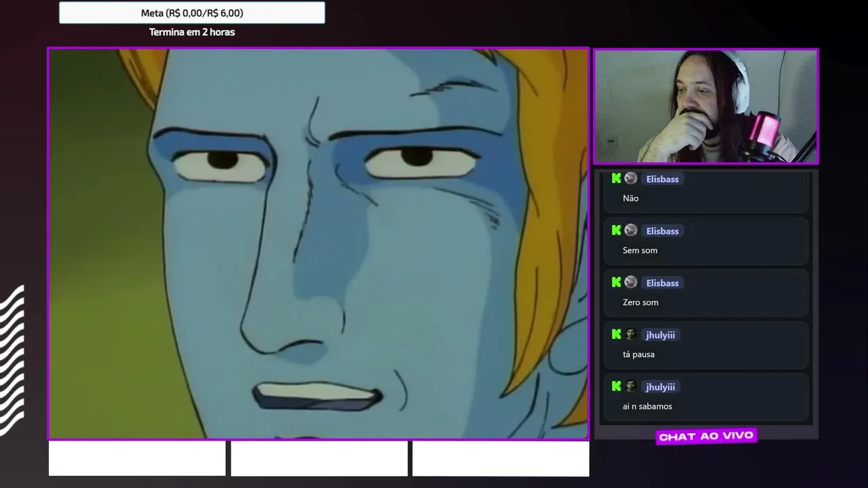The width and height of the screenshot is (868, 488).
Task: Click the chat message text "ai n sabamos"
Action: (x=648, y=406)
